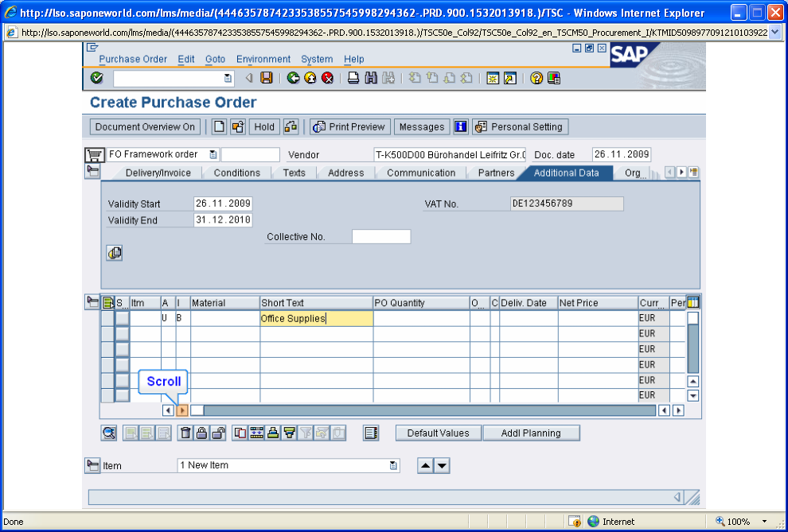
Task: Click the table vertical scroll down arrow
Action: click(693, 395)
